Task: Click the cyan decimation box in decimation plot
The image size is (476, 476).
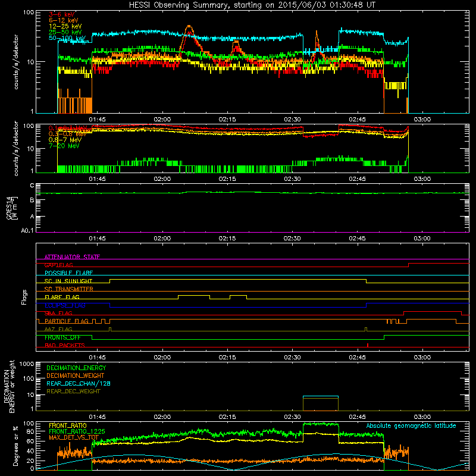Action: coord(321,403)
